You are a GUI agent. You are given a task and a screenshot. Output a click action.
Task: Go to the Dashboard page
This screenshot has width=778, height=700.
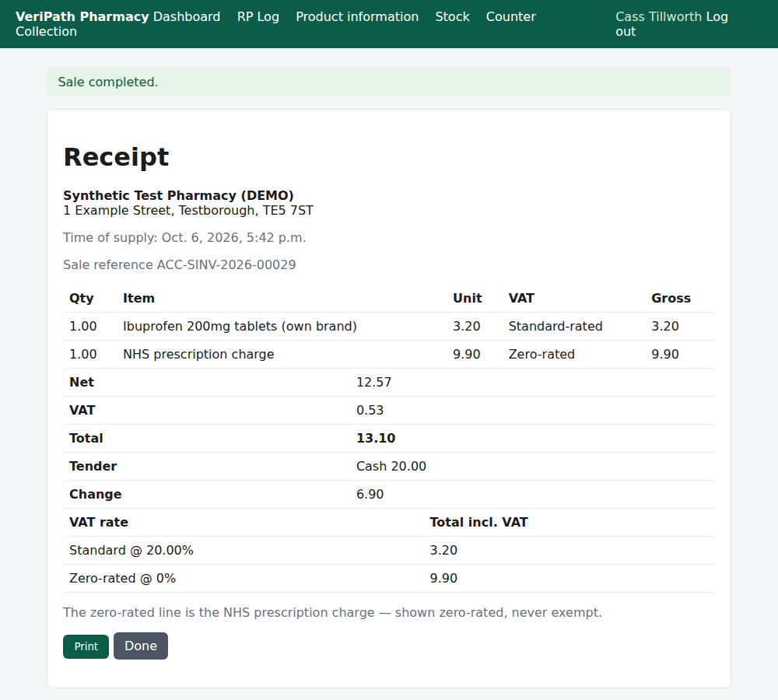click(x=187, y=16)
